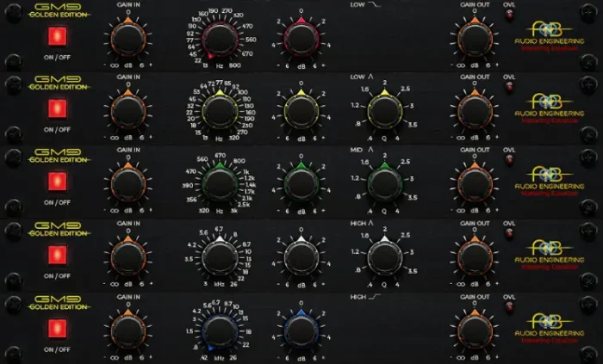Select the yellow Q knob on the low band

[x=383, y=112]
